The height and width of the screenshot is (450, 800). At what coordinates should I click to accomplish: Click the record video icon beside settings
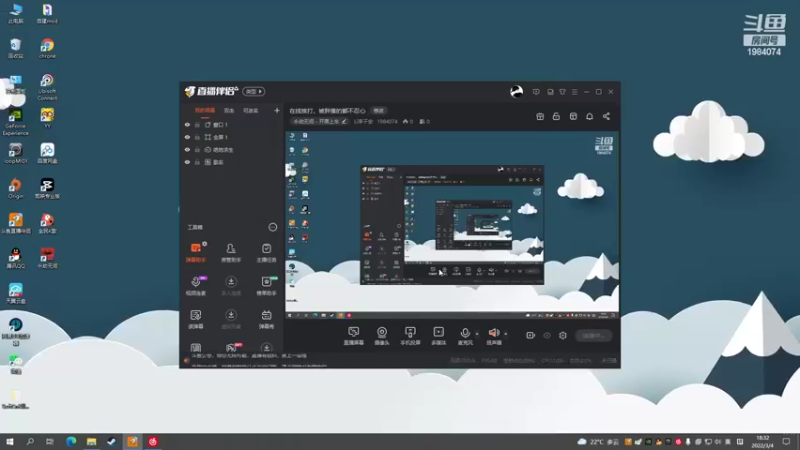[531, 335]
